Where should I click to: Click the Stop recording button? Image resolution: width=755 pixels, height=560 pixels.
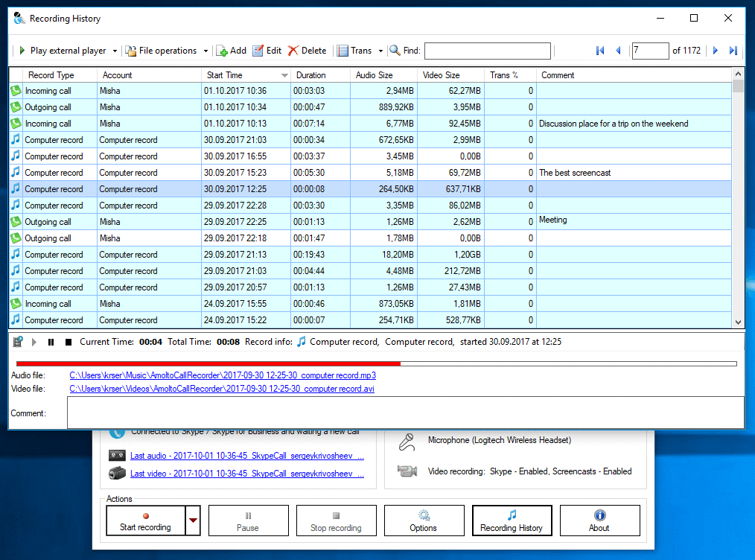tap(336, 521)
